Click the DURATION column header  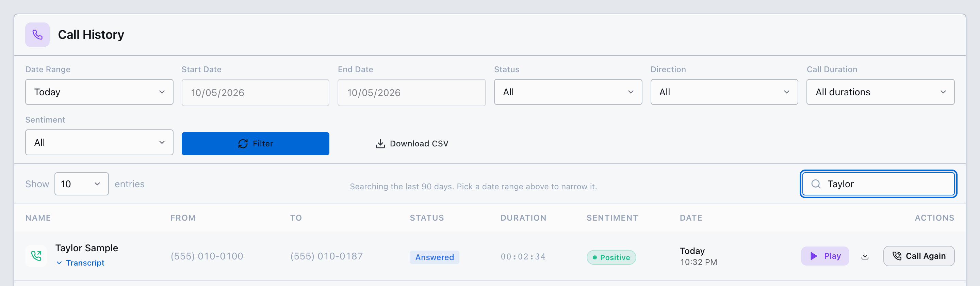pos(523,218)
